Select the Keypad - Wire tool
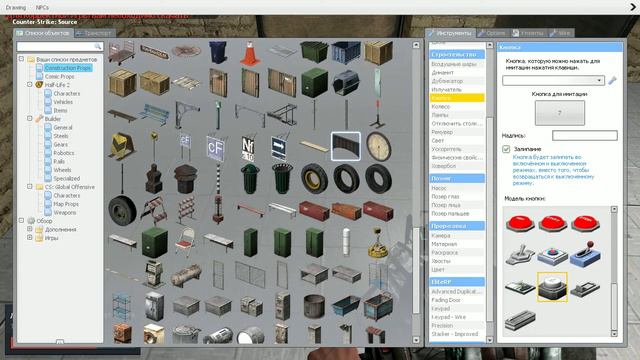The height and width of the screenshot is (360, 640). tap(457, 317)
